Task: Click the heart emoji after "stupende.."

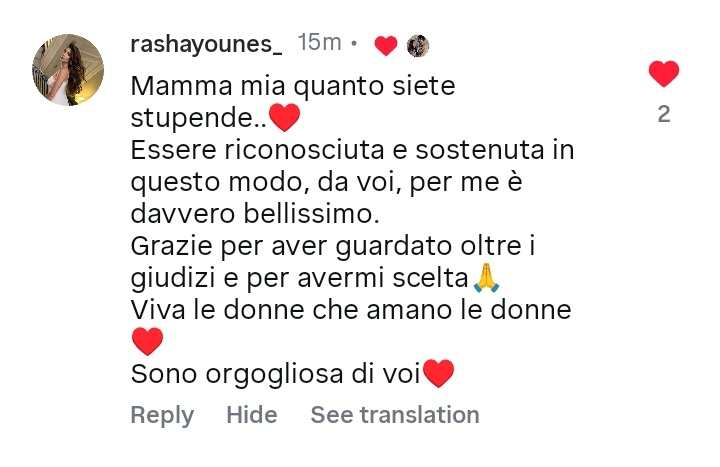Action: (x=285, y=119)
